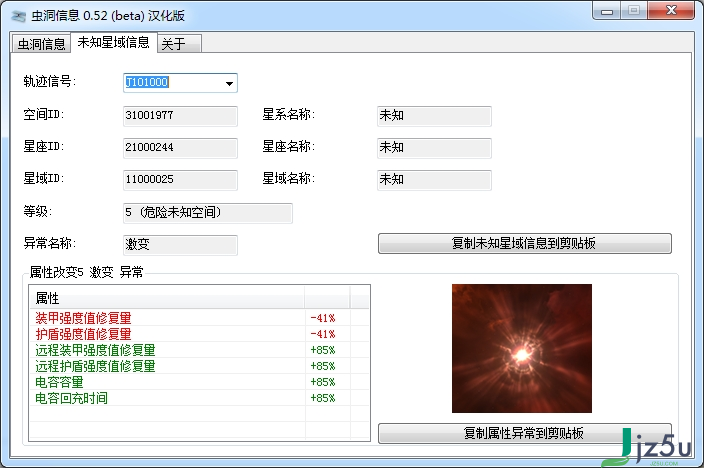This screenshot has width=704, height=468.
Task: Click the 星域ID field 11000025
Action: 180,180
